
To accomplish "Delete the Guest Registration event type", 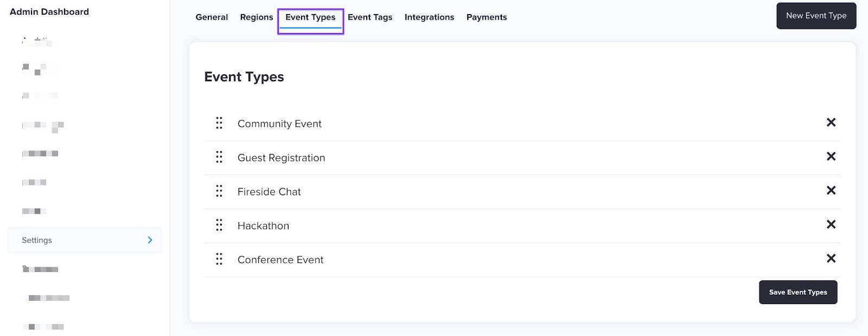I will 831,157.
